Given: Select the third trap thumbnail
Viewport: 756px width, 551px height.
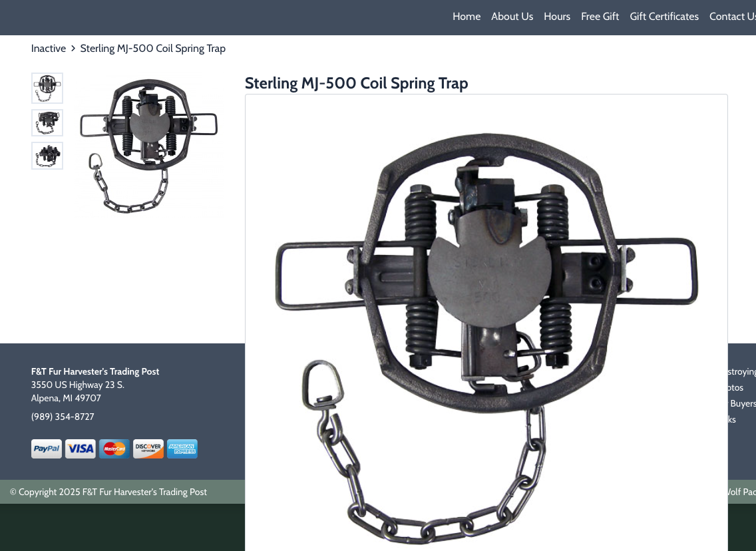Looking at the screenshot, I should [47, 156].
